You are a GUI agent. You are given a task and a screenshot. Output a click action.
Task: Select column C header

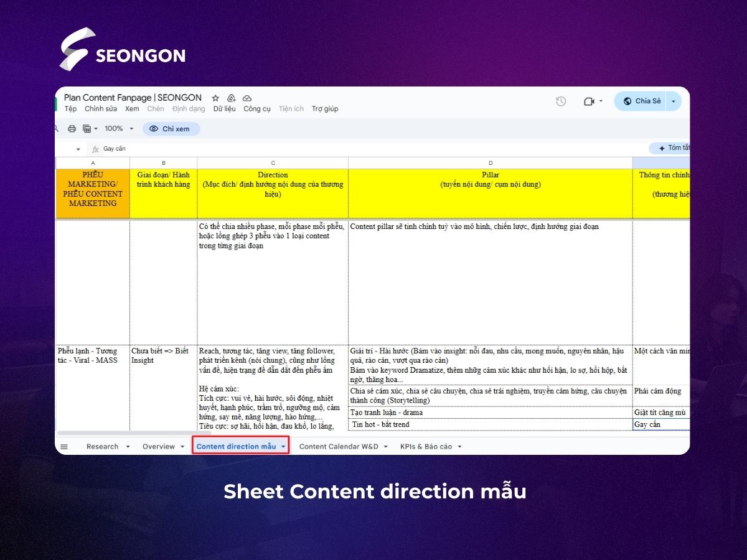[x=273, y=163]
